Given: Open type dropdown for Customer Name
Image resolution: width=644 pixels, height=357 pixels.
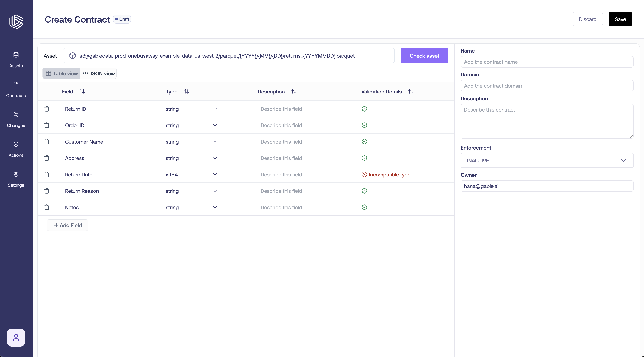Looking at the screenshot, I should (x=215, y=142).
